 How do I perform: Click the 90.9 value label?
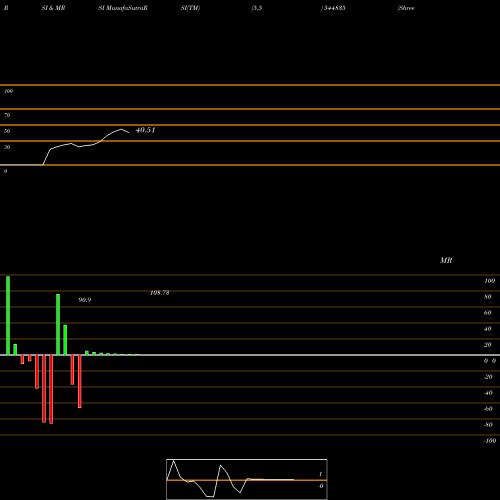85,300
